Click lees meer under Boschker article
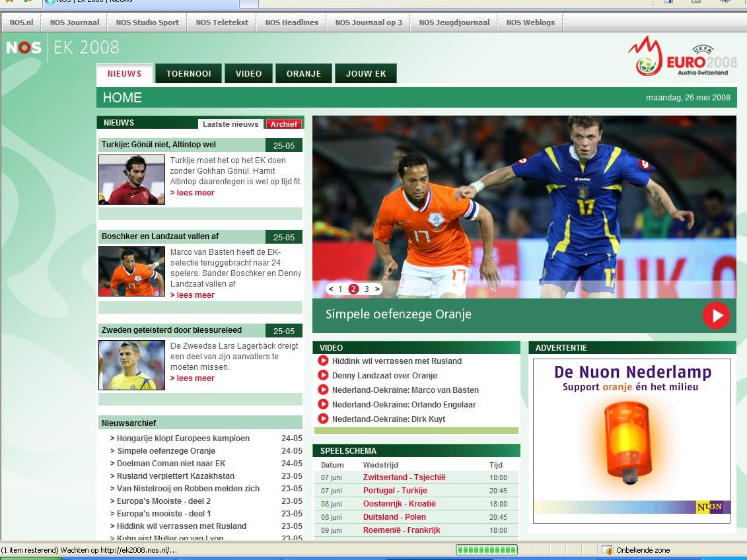 click(192, 295)
